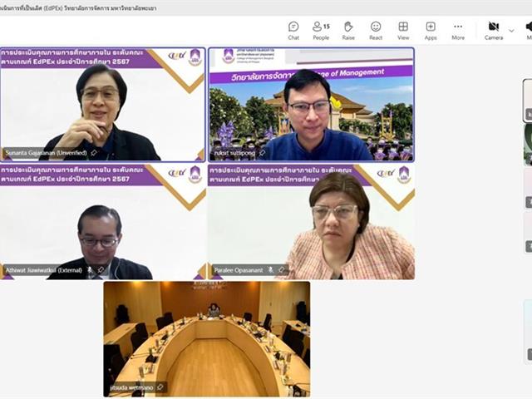
Task: Click the pin icon beside jitsuda wetmano
Action: coord(160,387)
